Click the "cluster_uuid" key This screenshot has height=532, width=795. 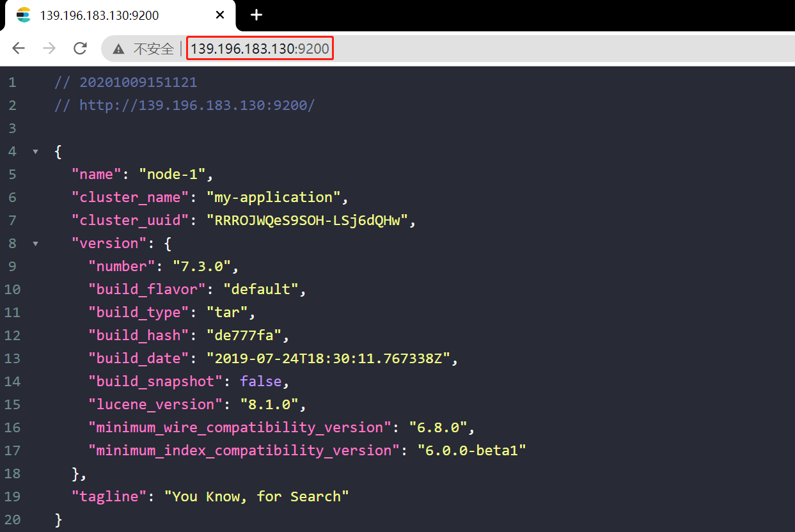click(x=130, y=221)
